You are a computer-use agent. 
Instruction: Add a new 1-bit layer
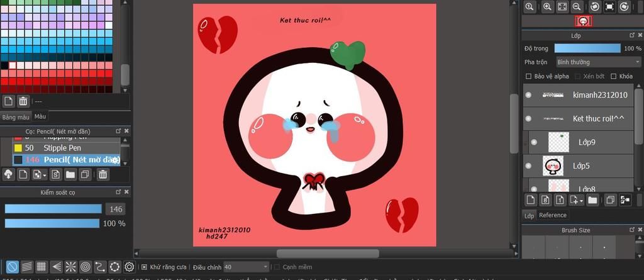560,200
